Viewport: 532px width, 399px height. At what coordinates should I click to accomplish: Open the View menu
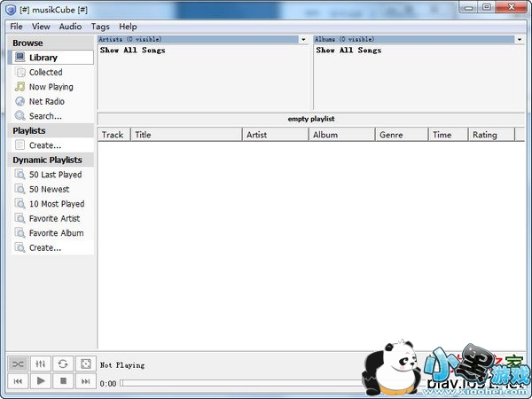tap(41, 27)
